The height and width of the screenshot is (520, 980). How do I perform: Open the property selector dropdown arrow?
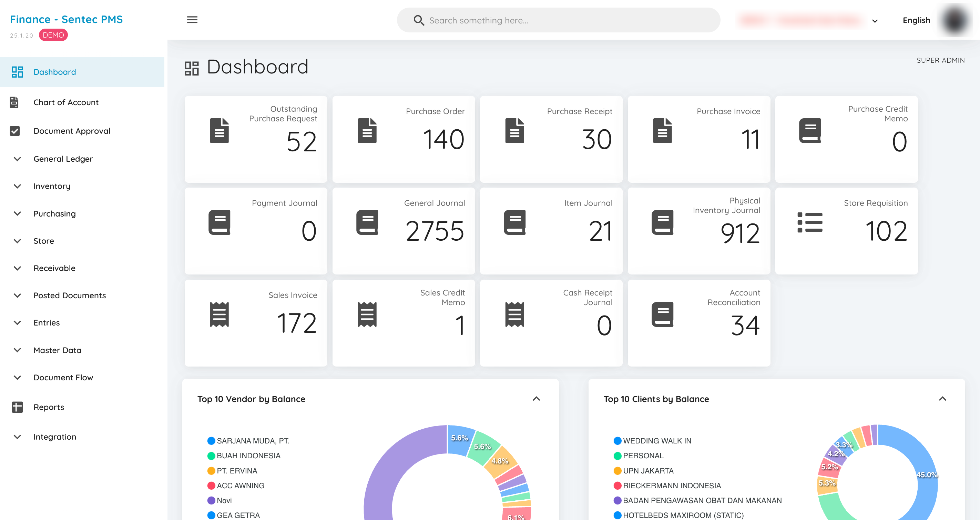tap(875, 21)
